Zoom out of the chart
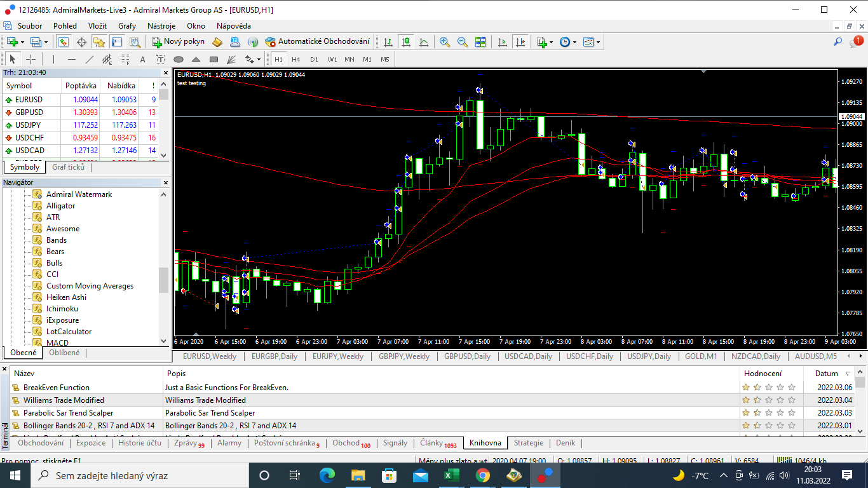This screenshot has width=868, height=488. click(463, 42)
